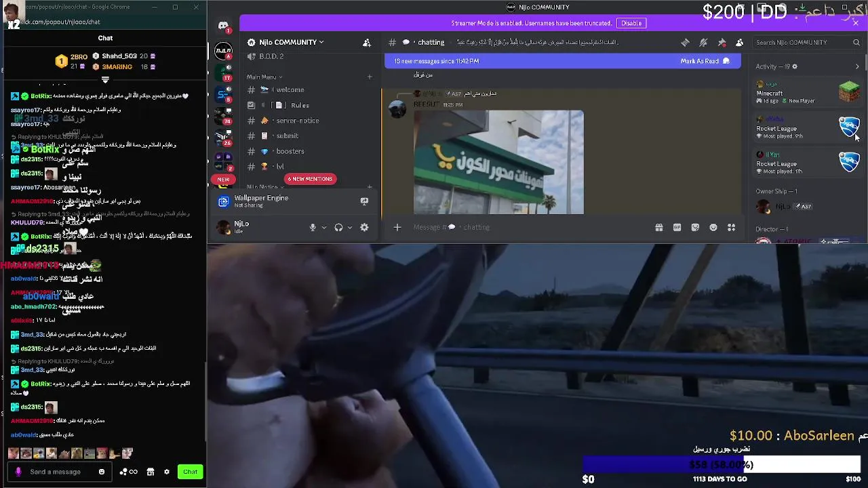Viewport: 868px width, 488px height.
Task: Open Rocket League activity card for 9th
Action: [808, 128]
